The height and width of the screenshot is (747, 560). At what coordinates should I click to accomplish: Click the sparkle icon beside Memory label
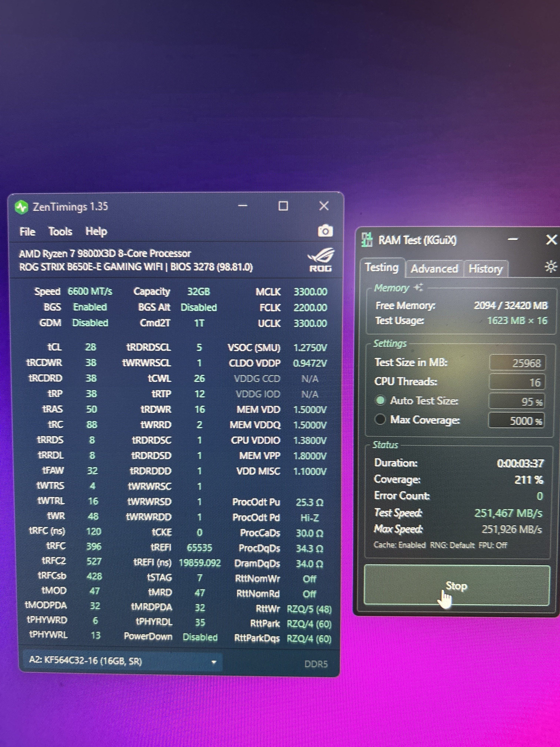[419, 287]
